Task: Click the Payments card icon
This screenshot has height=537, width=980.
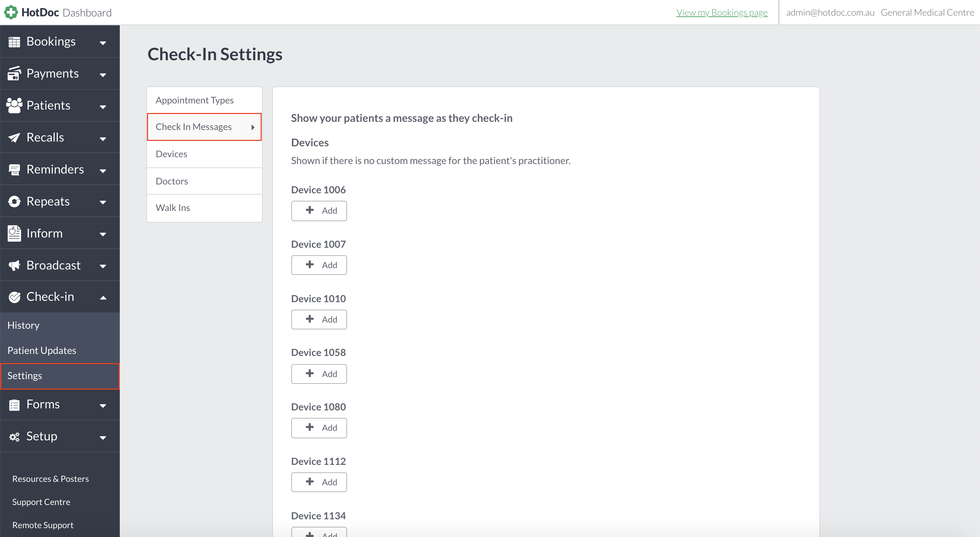Action: pyautogui.click(x=14, y=74)
